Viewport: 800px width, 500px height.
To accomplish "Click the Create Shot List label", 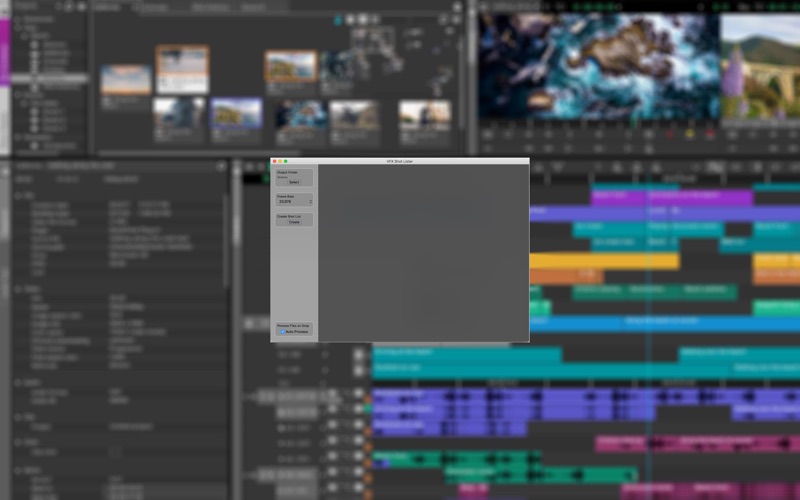I will [288, 216].
